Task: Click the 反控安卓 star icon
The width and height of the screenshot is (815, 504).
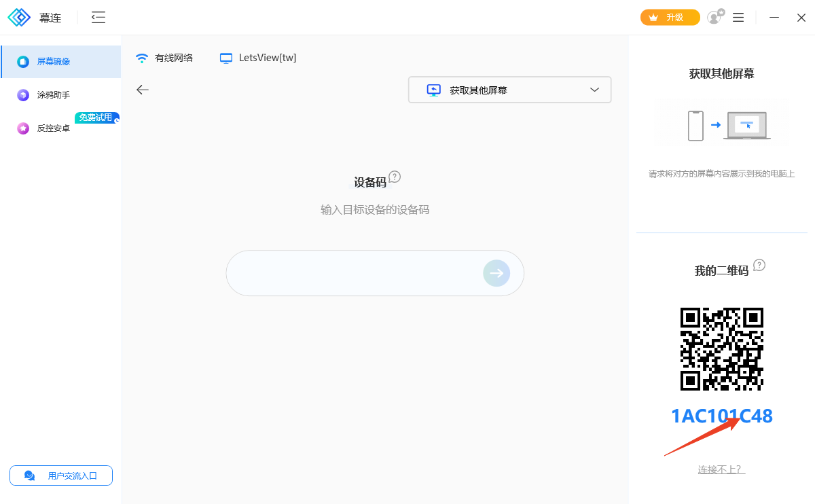Action: click(23, 128)
